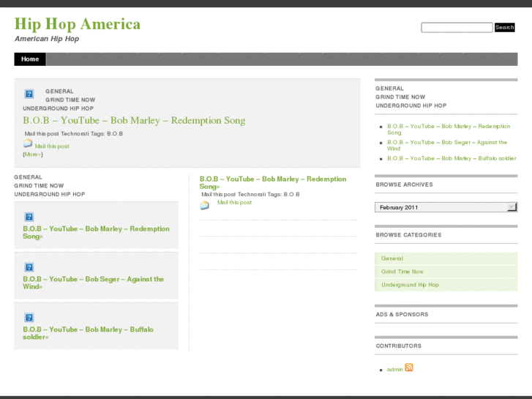This screenshot has width=532, height=399.
Task: Click the ADS & SPONSORS heading
Action: click(x=402, y=315)
